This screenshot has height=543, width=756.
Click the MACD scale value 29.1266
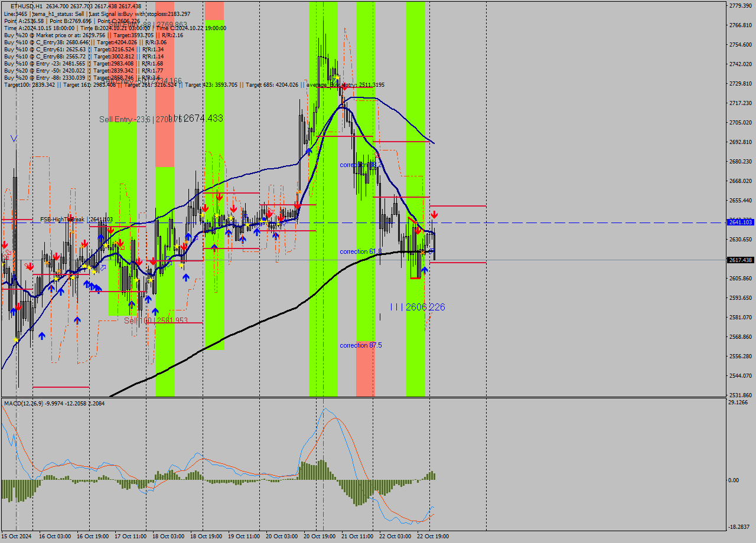(738, 403)
